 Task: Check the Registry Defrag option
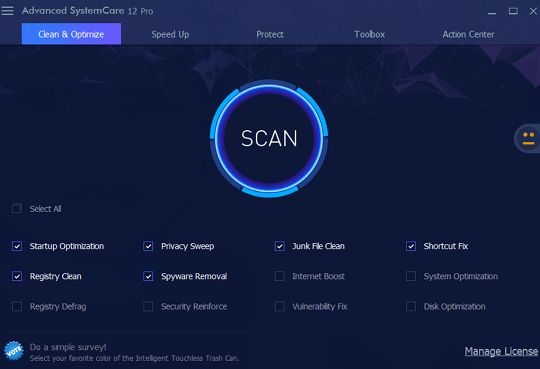pyautogui.click(x=17, y=306)
